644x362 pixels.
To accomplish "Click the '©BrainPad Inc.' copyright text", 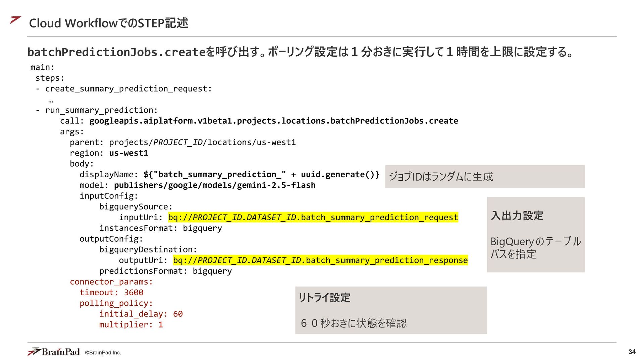I will coord(103,353).
